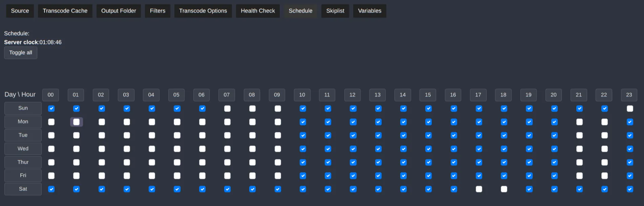The image size is (644, 206).
Task: Check the Monday hour 01 checkbox
Action: click(77, 122)
